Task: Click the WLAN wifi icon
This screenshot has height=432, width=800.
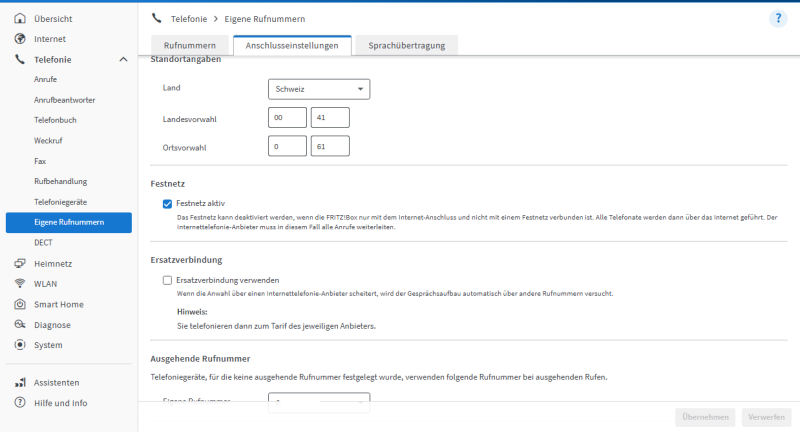Action: click(x=20, y=284)
